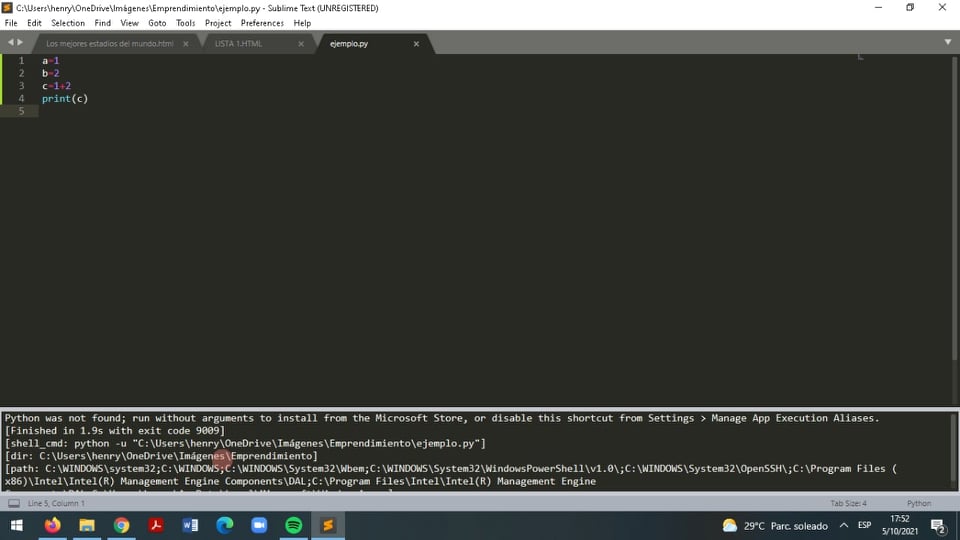
Task: Open Microsoft Word from taskbar
Action: (190, 525)
